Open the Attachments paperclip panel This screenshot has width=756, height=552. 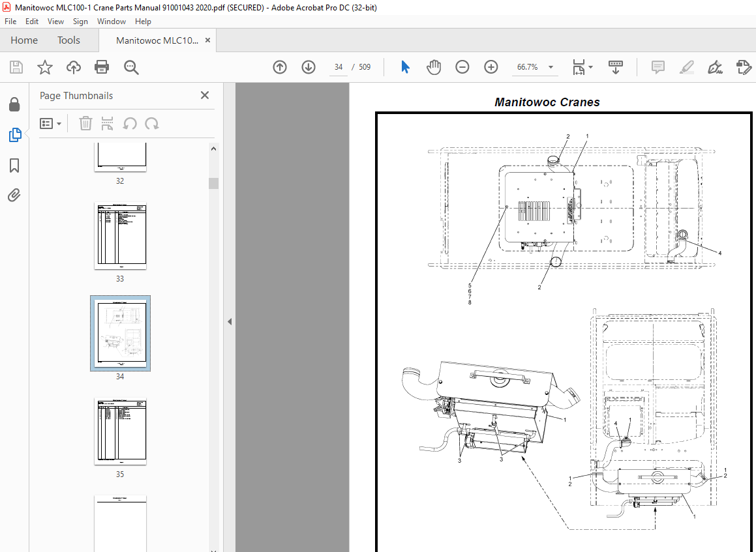(14, 195)
